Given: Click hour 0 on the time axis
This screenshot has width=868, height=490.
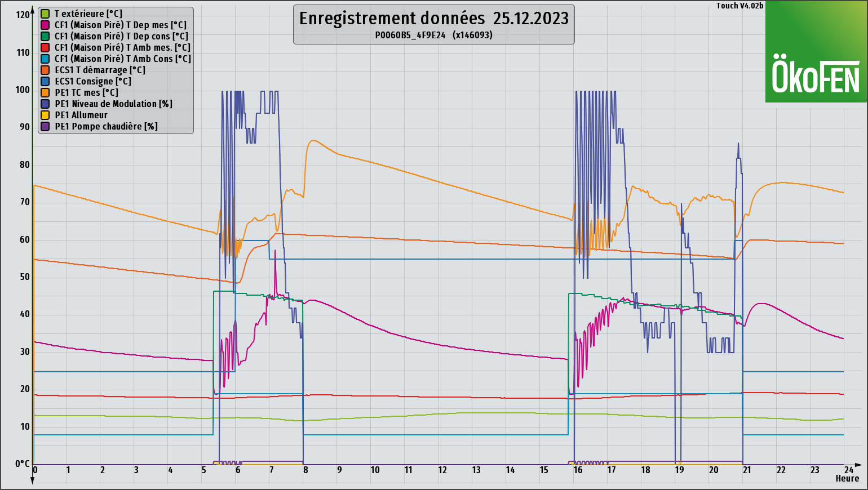Looking at the screenshot, I should click(35, 470).
